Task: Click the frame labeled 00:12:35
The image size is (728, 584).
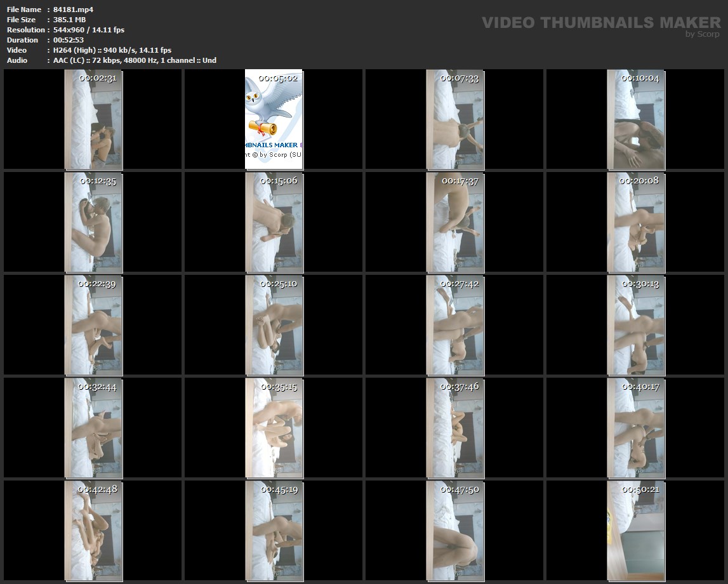Action: point(93,222)
